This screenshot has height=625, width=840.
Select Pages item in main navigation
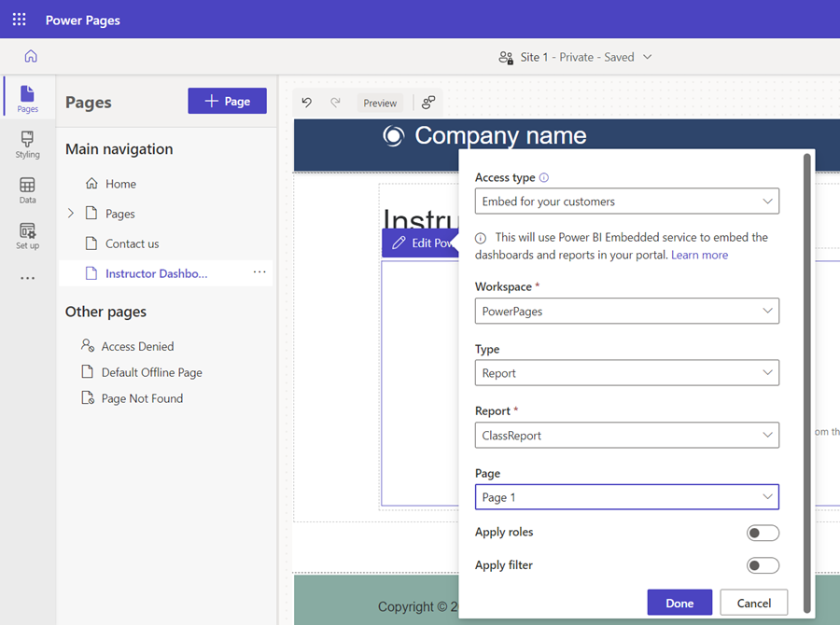120,214
